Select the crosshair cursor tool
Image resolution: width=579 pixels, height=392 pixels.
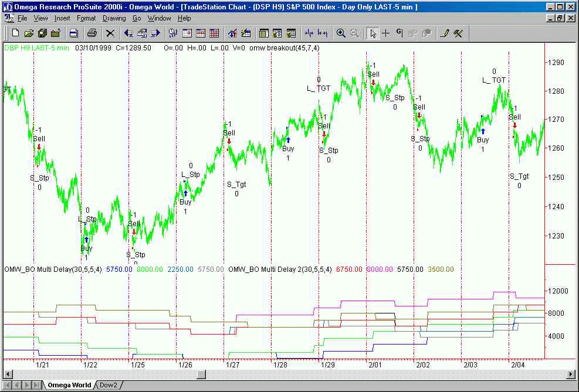[386, 33]
